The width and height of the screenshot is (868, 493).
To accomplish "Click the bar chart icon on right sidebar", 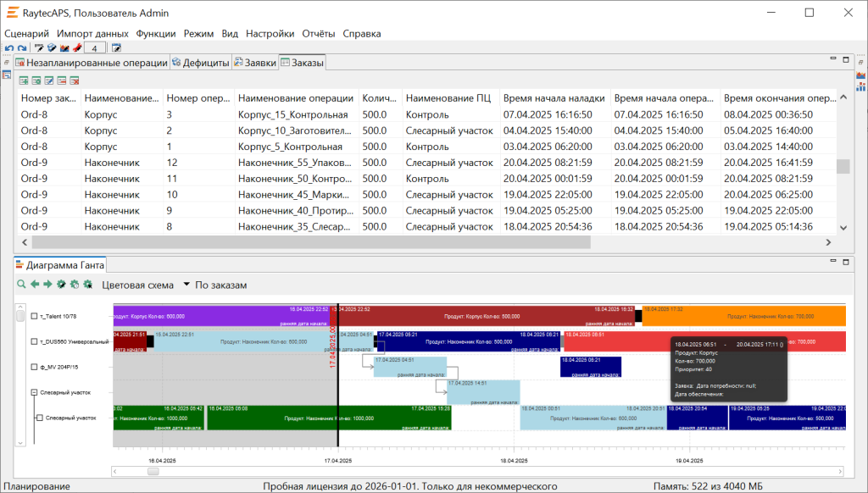I will [861, 86].
